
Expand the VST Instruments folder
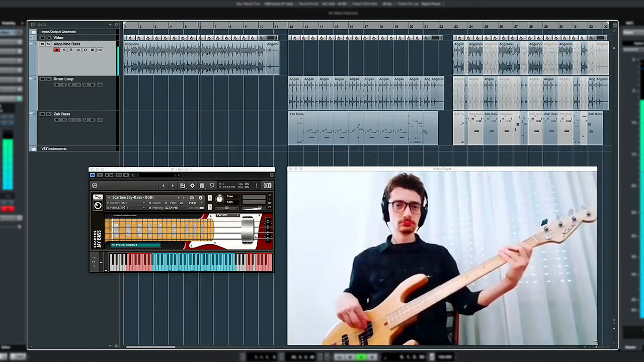tap(33, 149)
